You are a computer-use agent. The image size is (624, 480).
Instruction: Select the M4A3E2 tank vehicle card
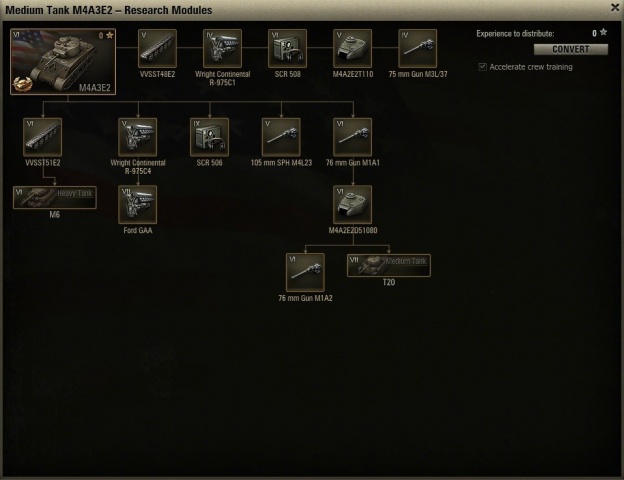(63, 61)
